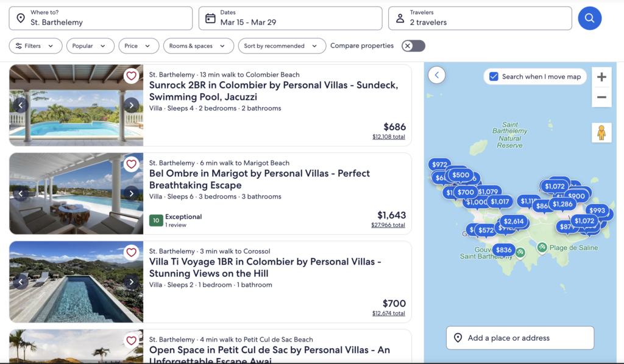Click the $1,643 nightly price
624x364 pixels.
point(392,215)
